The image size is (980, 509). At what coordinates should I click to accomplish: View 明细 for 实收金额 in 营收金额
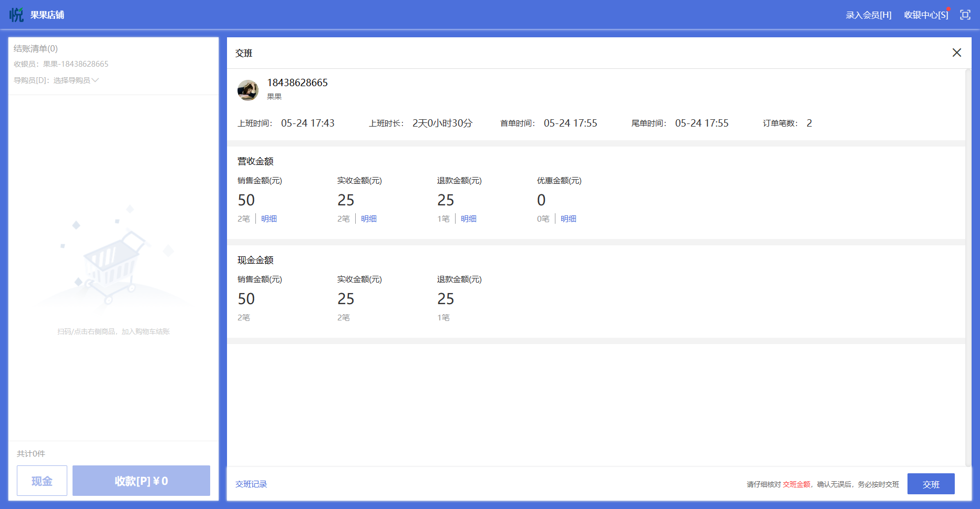point(369,219)
